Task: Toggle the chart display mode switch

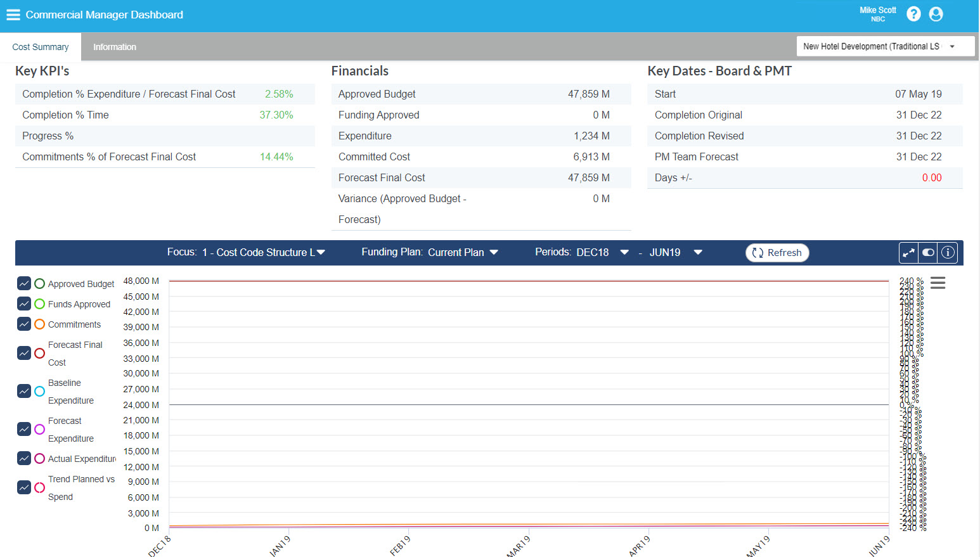Action: click(927, 252)
